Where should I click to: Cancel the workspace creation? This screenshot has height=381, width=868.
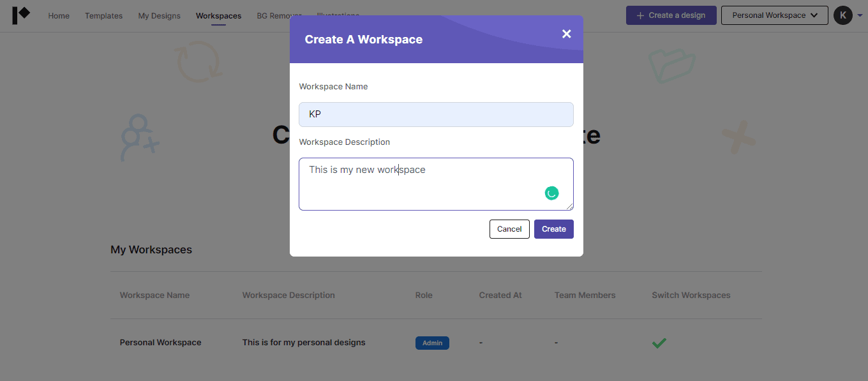coord(509,229)
